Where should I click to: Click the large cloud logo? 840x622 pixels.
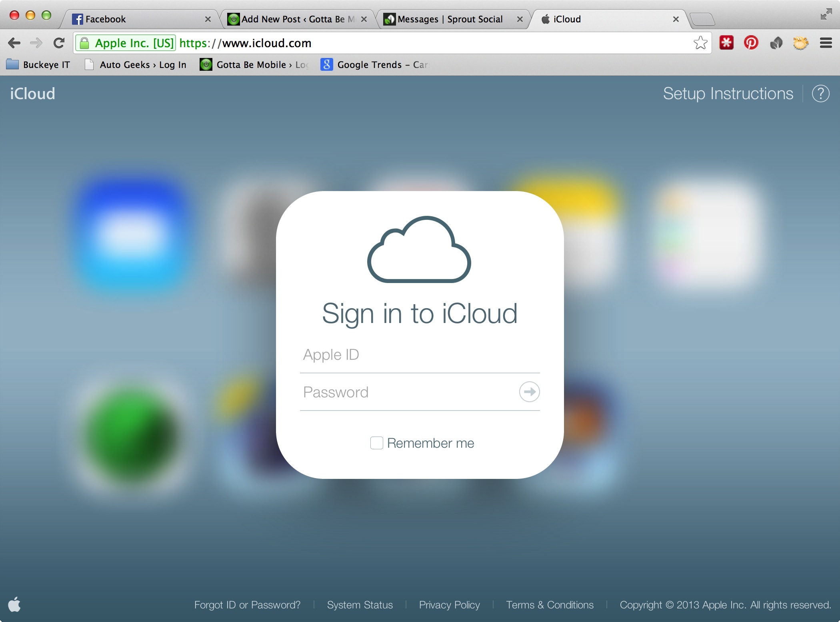pos(419,249)
